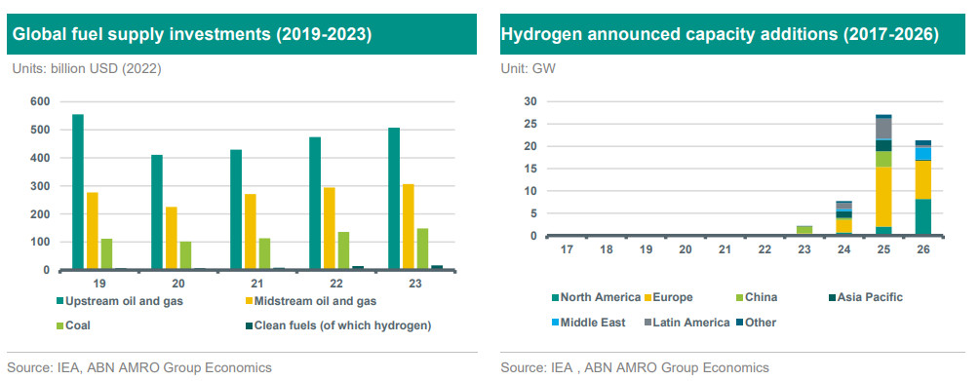Click the 2022 midstream oil and gas bar
Viewport: 980px width, 381px height.
pyautogui.click(x=330, y=229)
